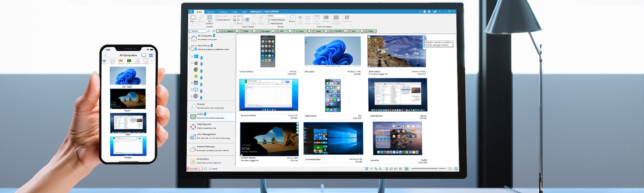Expand the Windows group in tree

192,57
